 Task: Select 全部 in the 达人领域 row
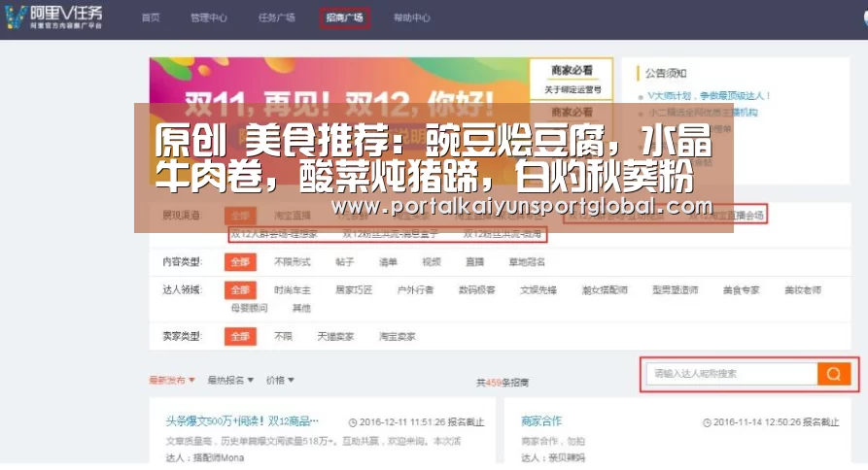point(240,290)
